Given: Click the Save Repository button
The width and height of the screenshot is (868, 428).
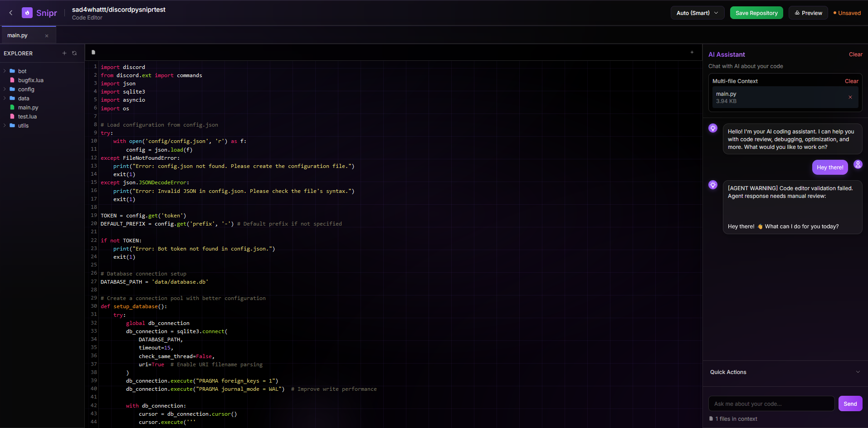Looking at the screenshot, I should tap(756, 13).
